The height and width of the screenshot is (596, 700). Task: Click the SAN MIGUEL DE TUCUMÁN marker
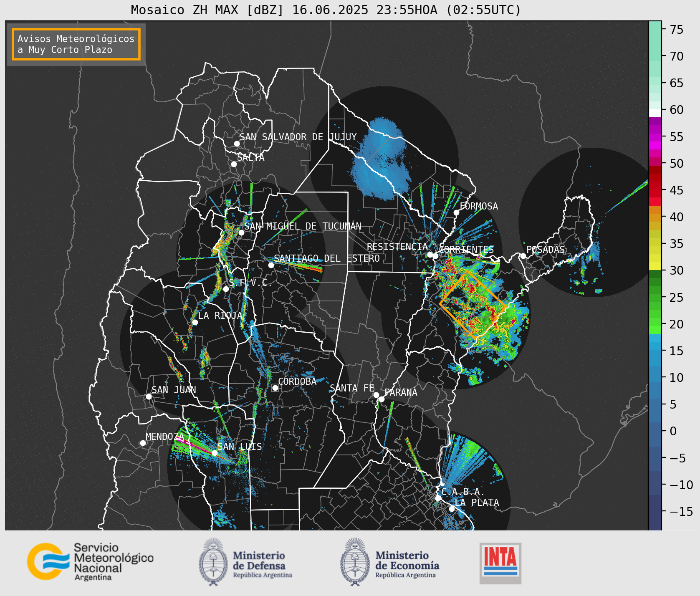pos(241,232)
